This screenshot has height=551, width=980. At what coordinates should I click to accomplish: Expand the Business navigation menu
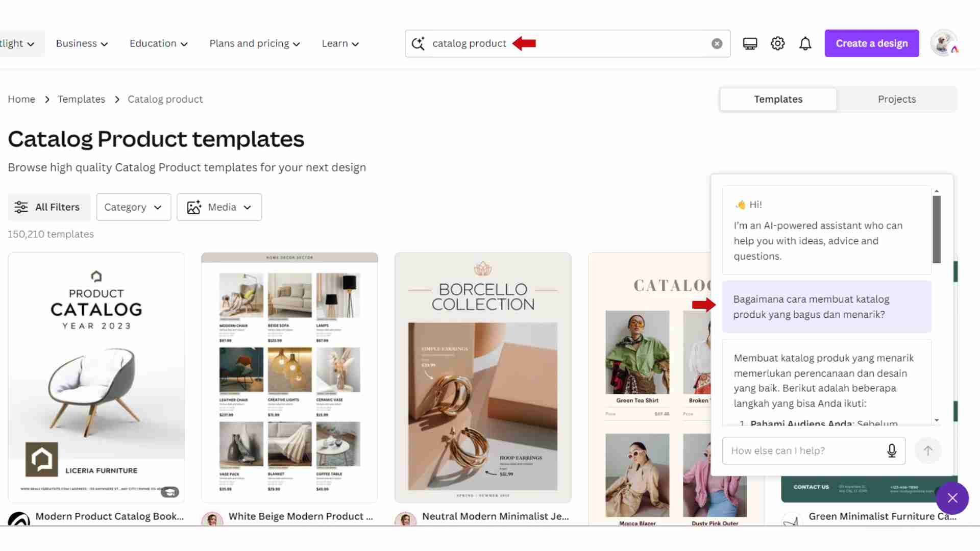tap(82, 43)
